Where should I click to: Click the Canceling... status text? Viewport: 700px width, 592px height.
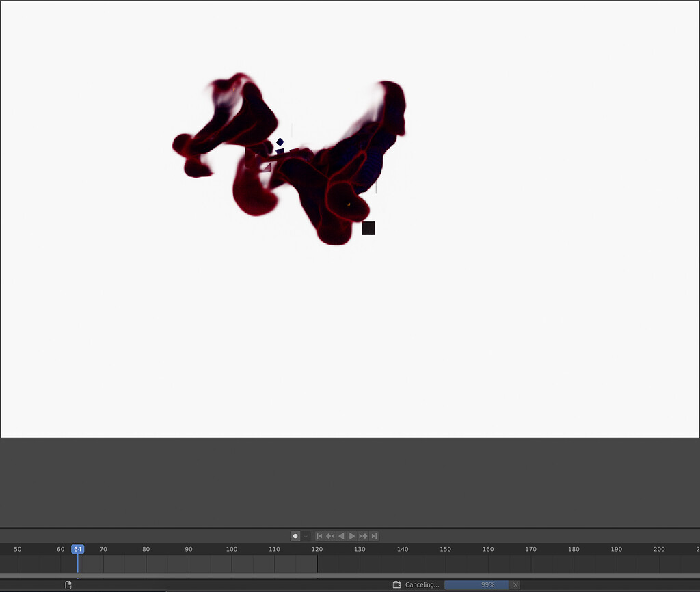[x=422, y=584]
